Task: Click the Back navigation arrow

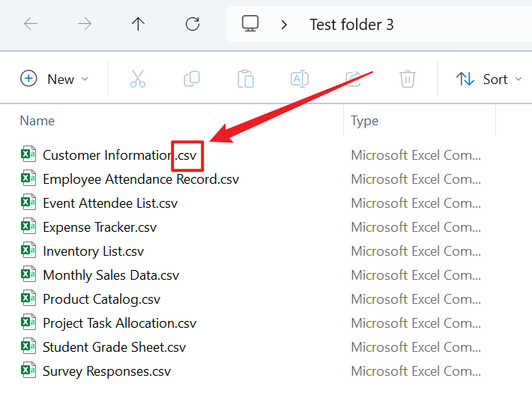Action: 31,24
